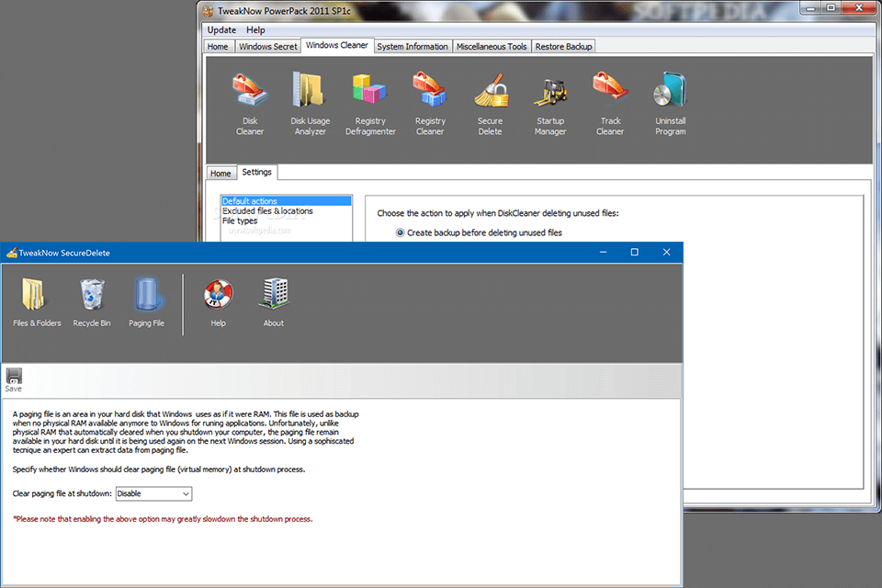
Task: Open the Startup Manager
Action: [x=550, y=105]
